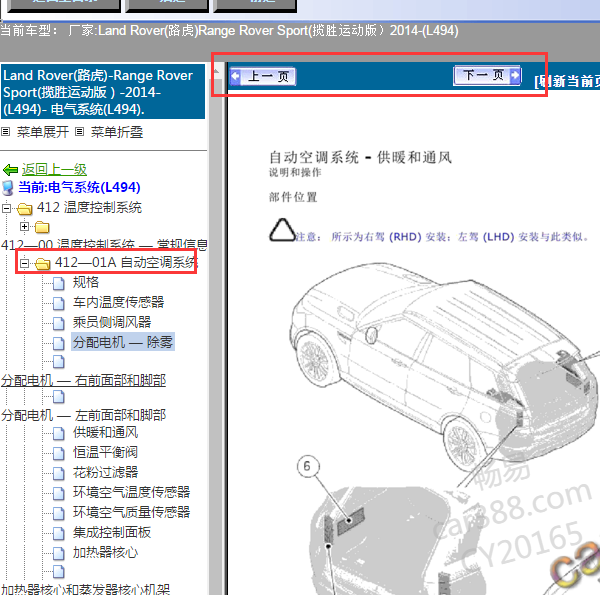Viewport: 600px width, 595px height.
Task: Open 环境空气质量传感器 document
Action: pyautogui.click(x=131, y=512)
